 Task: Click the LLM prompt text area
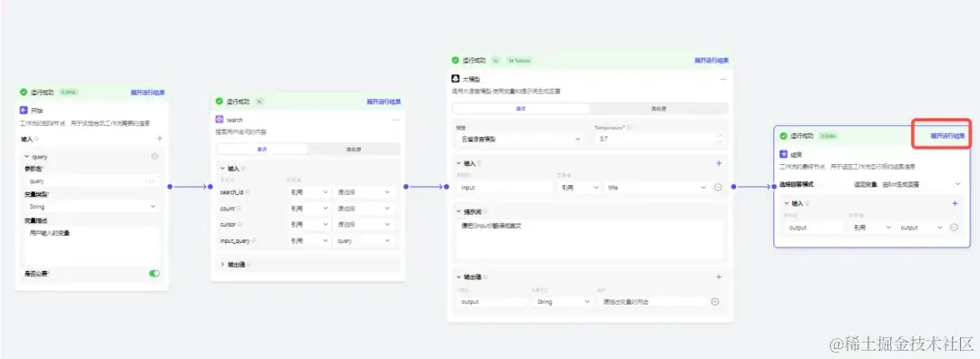590,238
